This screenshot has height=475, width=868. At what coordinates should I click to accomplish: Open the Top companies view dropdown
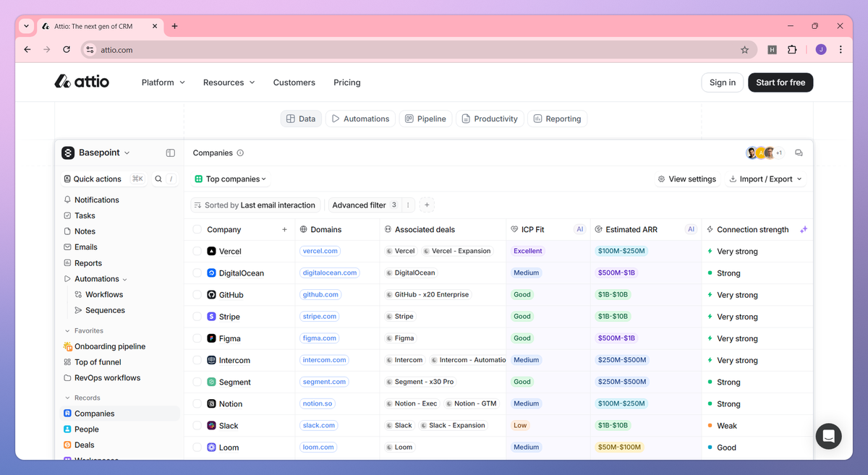[x=231, y=179]
